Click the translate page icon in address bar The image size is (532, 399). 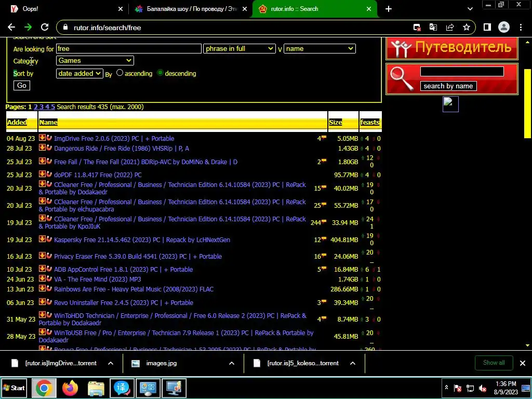click(x=433, y=28)
